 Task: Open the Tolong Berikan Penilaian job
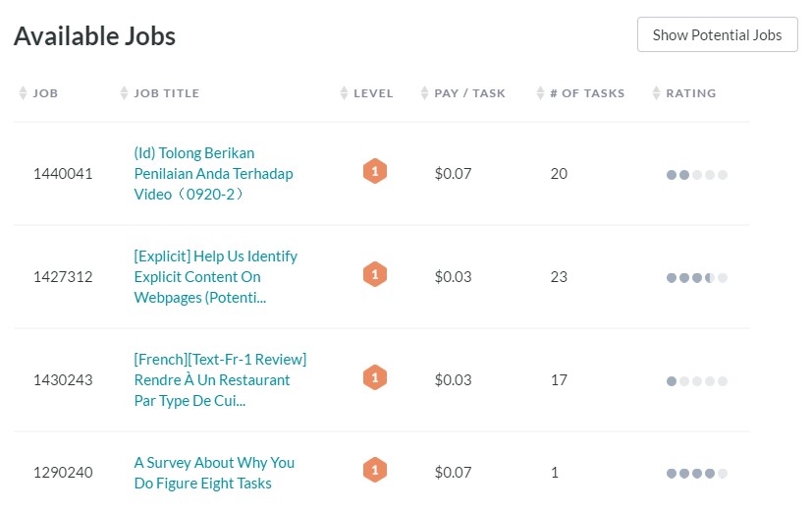[x=213, y=174]
